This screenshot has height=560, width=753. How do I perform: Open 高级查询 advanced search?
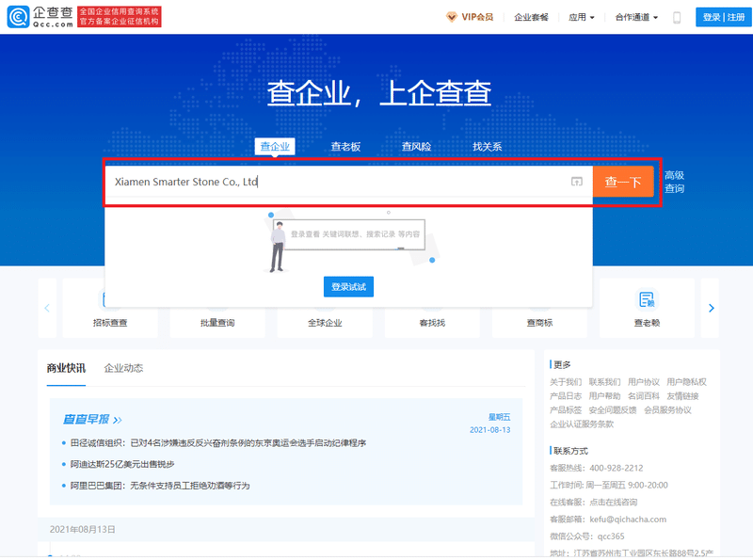click(674, 182)
